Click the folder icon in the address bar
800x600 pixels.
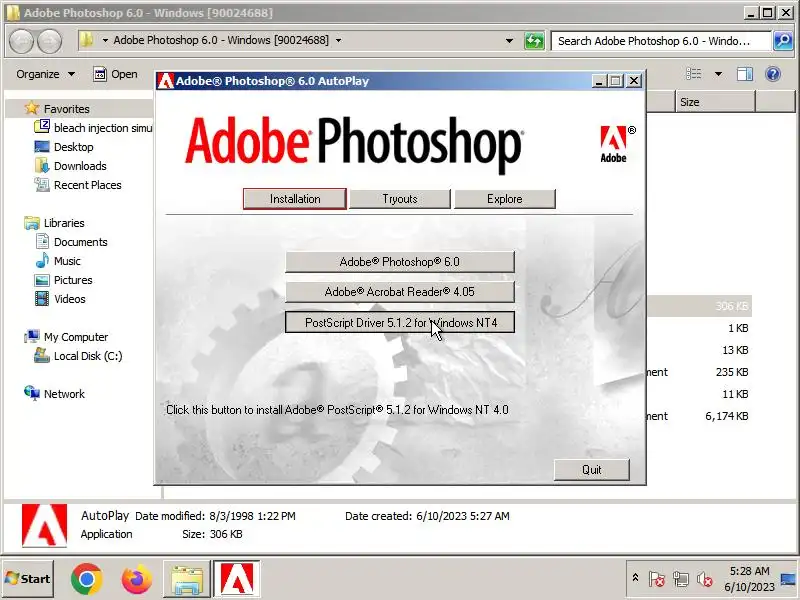click(87, 40)
